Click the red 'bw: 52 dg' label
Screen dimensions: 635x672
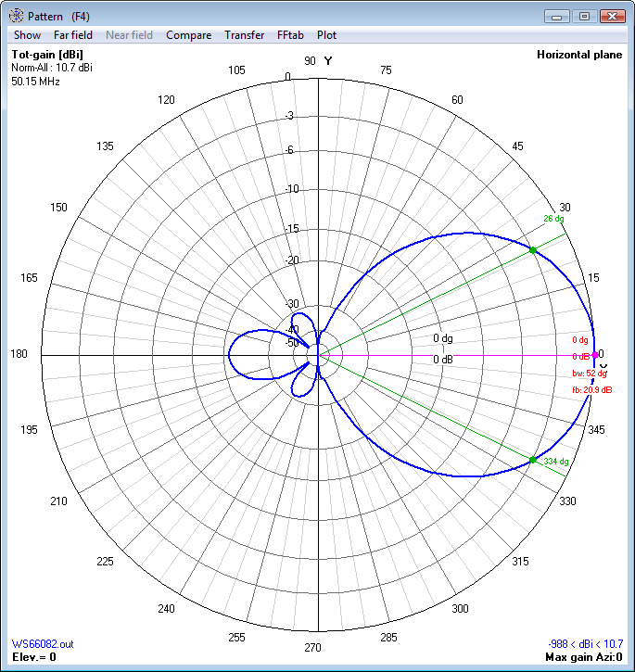590,374
